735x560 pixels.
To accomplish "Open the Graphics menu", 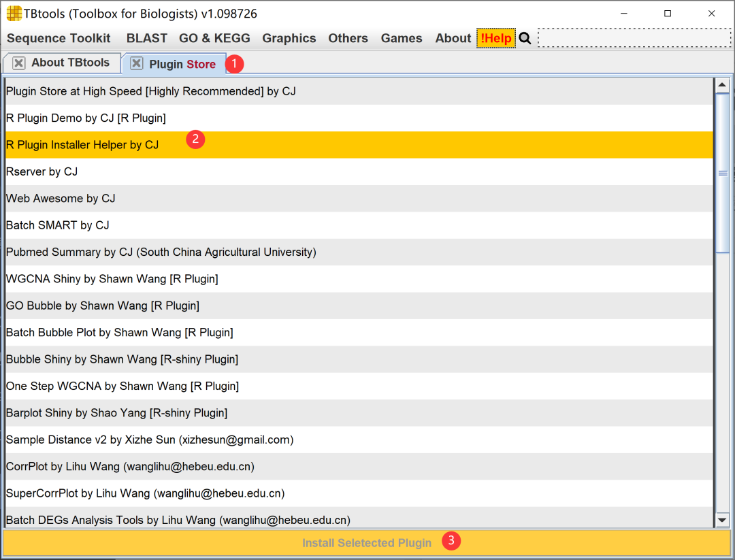I will coord(289,38).
